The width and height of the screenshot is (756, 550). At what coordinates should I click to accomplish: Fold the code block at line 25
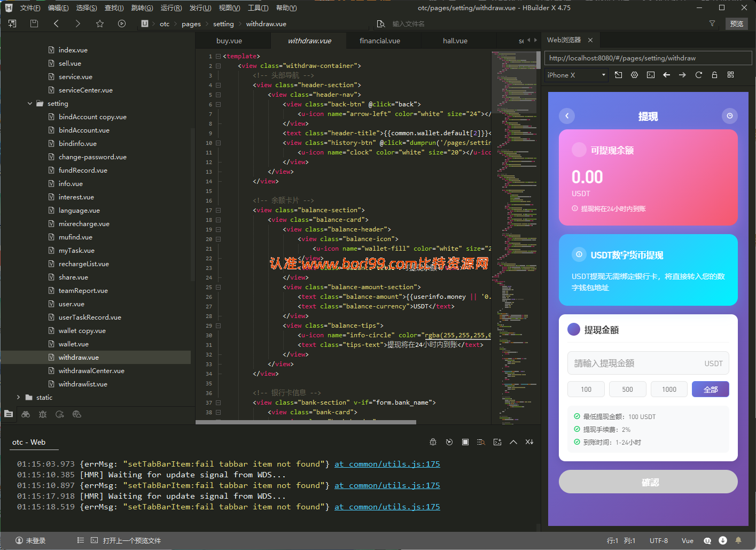(218, 287)
